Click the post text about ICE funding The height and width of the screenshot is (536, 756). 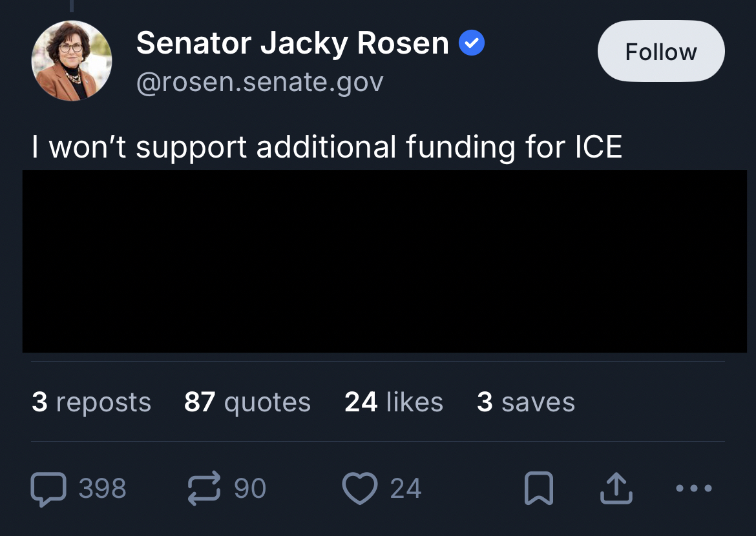327,147
